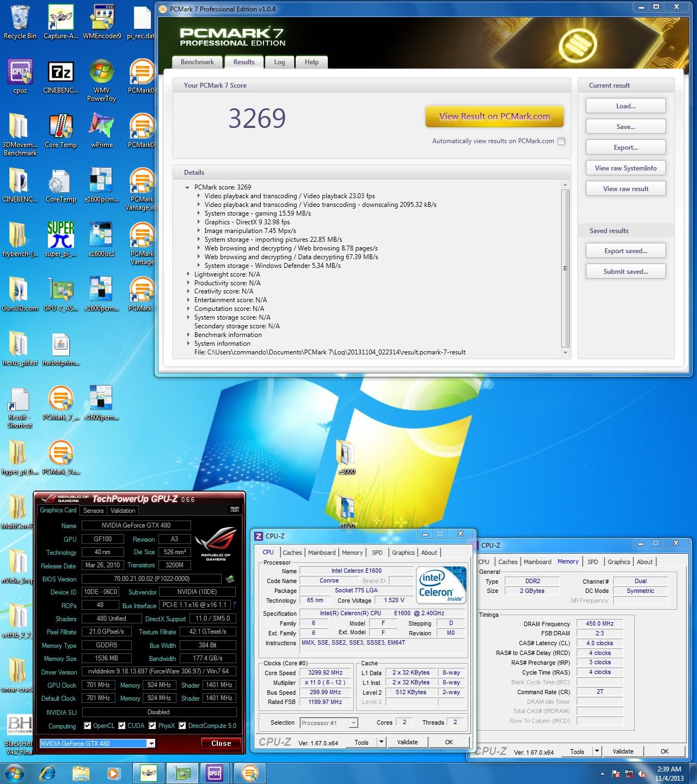Open the Guru3D.com folder icon
This screenshot has width=697, height=784.
(x=20, y=295)
